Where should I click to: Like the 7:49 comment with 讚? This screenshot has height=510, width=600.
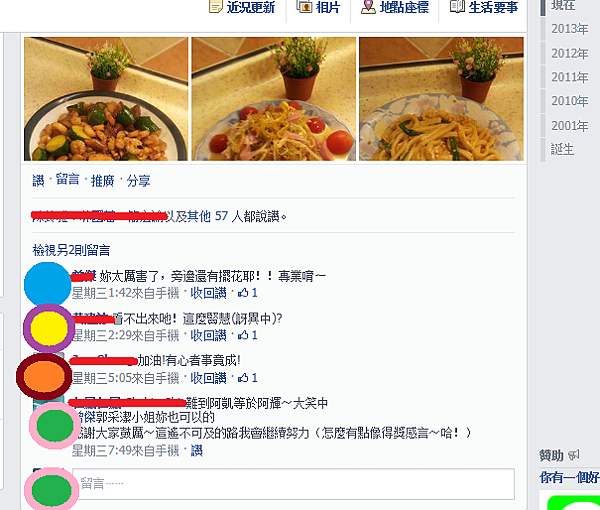click(196, 451)
